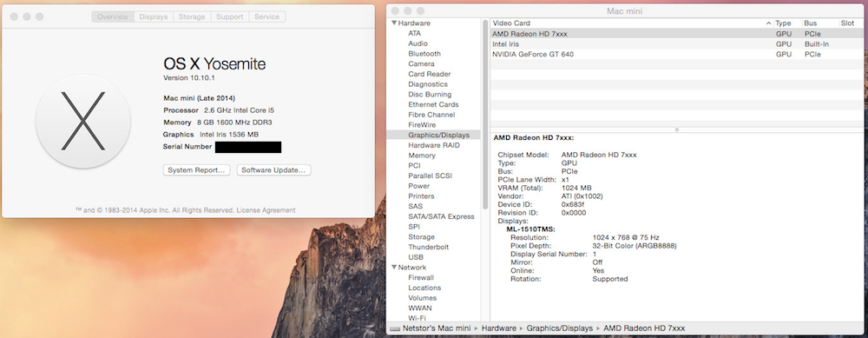Viewport: 868px width, 338px height.
Task: Sort by the Slot column header
Action: click(x=851, y=23)
